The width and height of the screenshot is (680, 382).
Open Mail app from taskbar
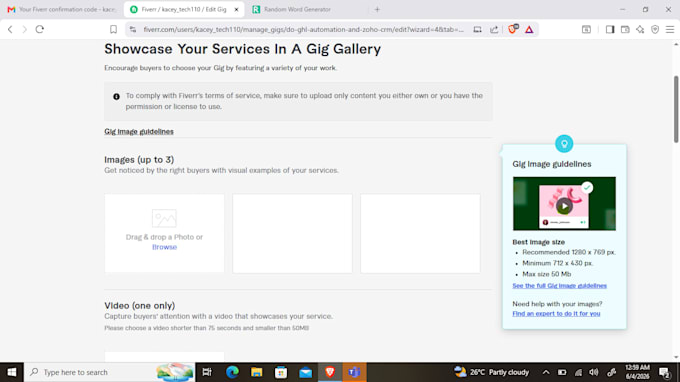[x=305, y=372]
